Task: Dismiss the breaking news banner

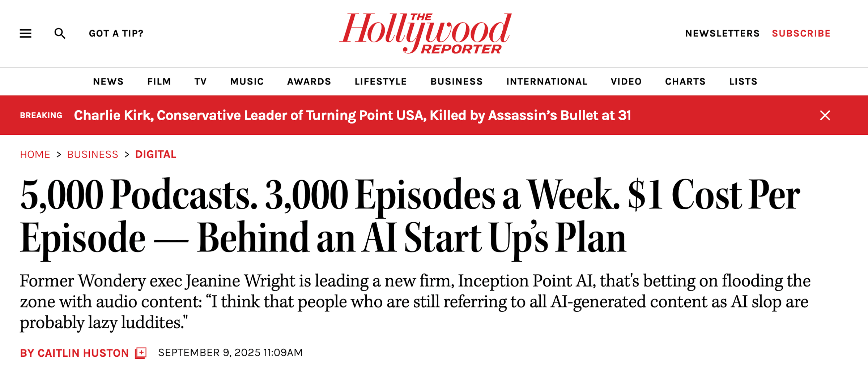Action: tap(825, 115)
